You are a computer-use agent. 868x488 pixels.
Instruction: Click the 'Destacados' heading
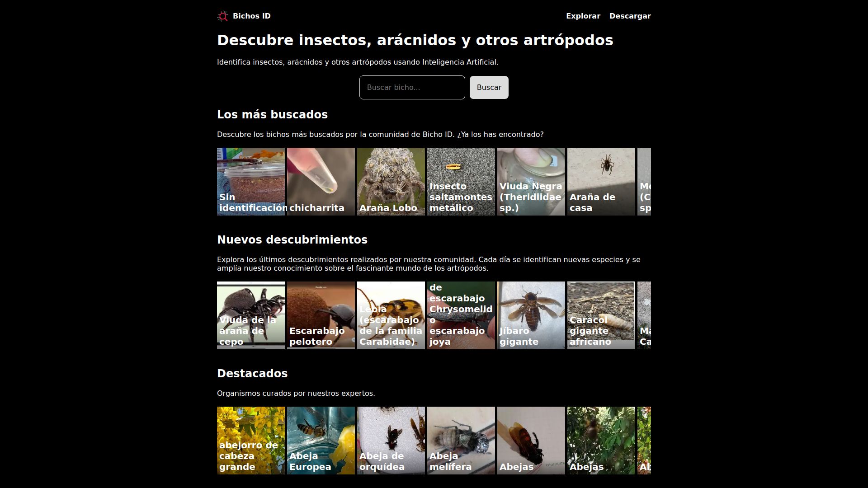(x=252, y=374)
